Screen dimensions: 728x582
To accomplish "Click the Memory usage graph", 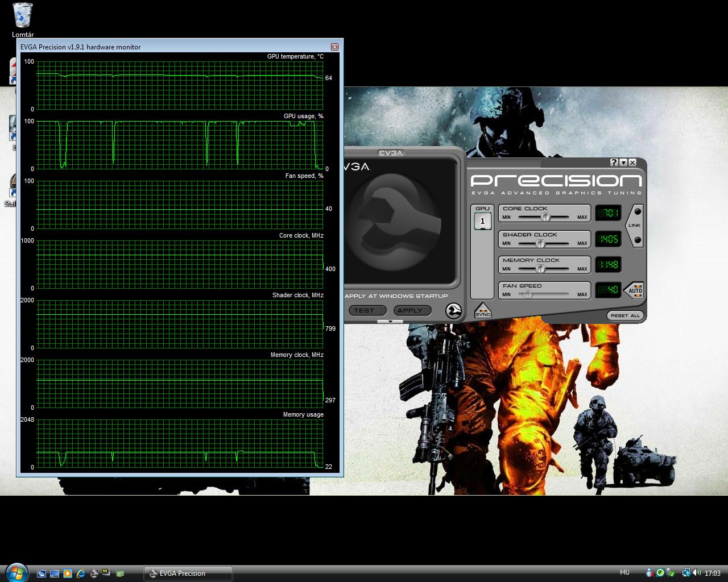I will coord(180,443).
